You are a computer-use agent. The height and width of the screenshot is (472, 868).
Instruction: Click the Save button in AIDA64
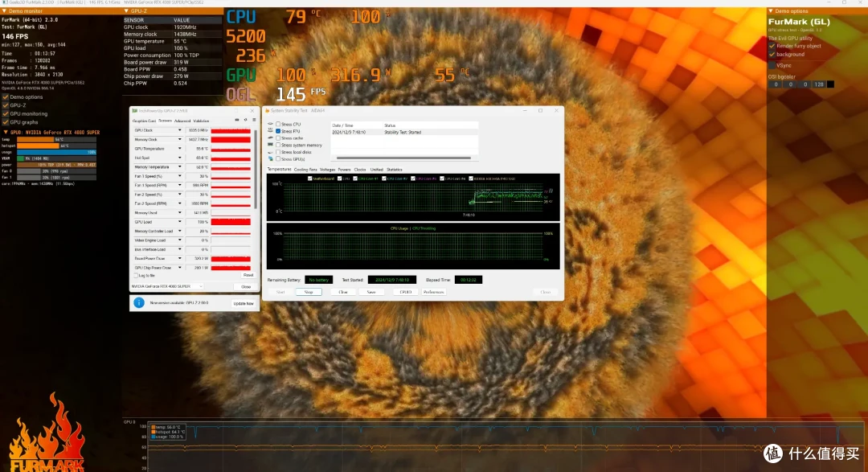371,292
